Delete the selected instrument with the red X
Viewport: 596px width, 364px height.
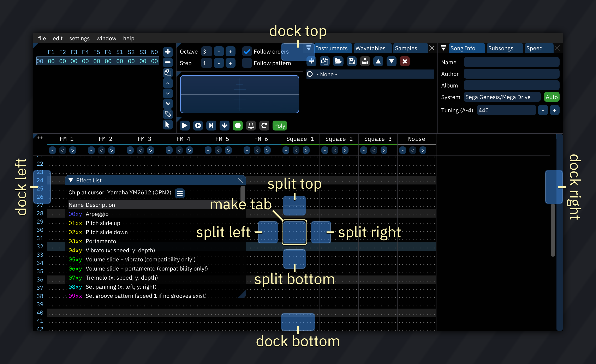click(x=405, y=61)
